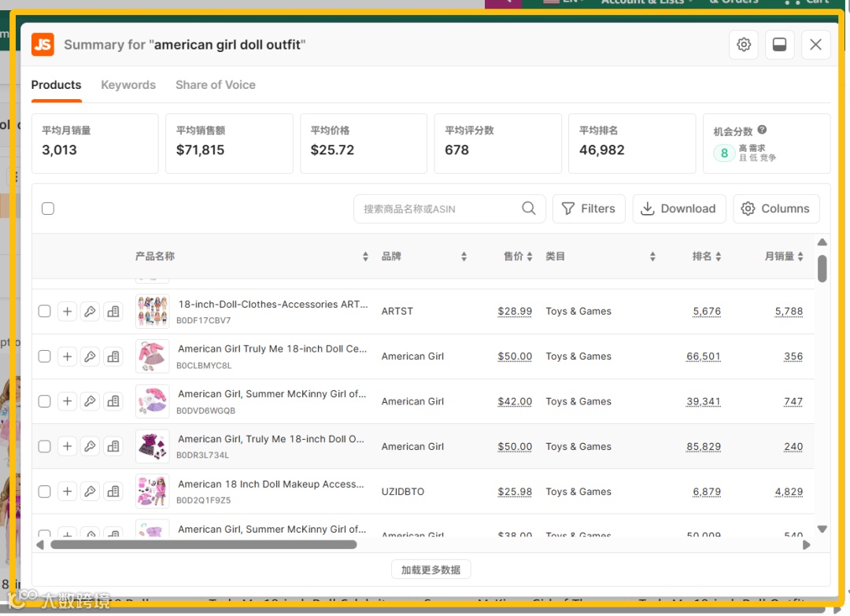This screenshot has height=616, width=850.
Task: Click tag icon in B0DVD6WGQB row
Action: click(x=90, y=401)
